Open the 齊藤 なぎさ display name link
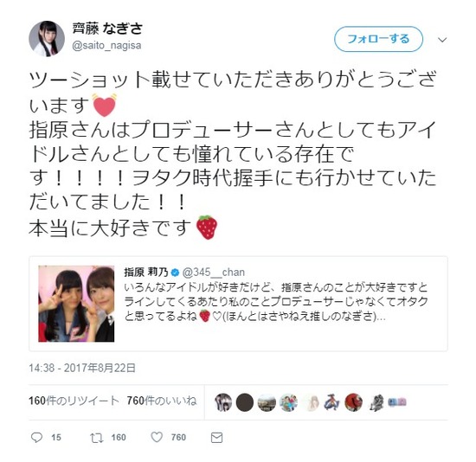Screen dimensions: 476x462 click(107, 29)
